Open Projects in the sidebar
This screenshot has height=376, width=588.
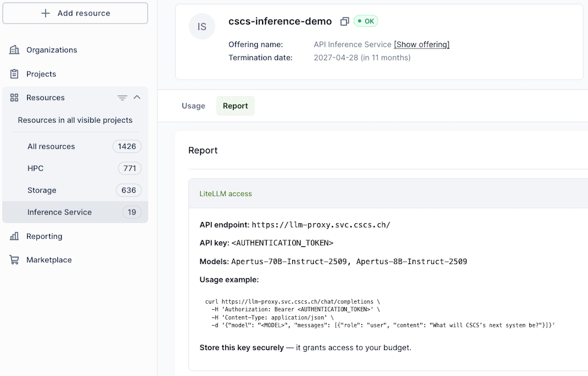click(x=41, y=74)
